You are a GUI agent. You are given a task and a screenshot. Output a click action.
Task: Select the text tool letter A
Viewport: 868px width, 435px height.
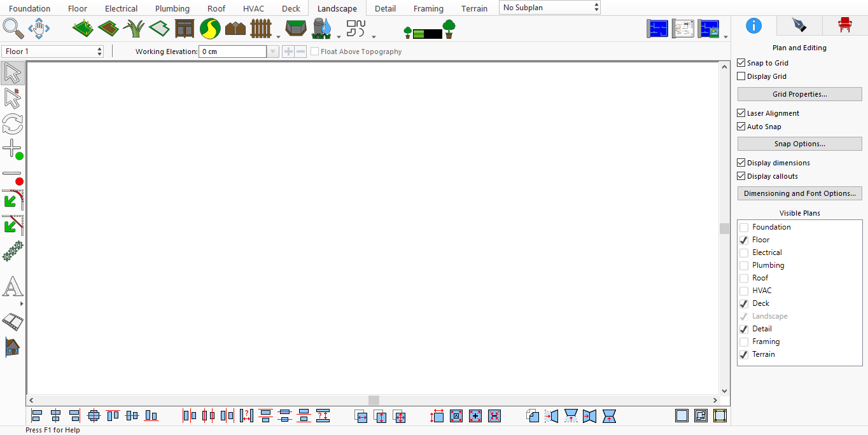click(x=13, y=287)
